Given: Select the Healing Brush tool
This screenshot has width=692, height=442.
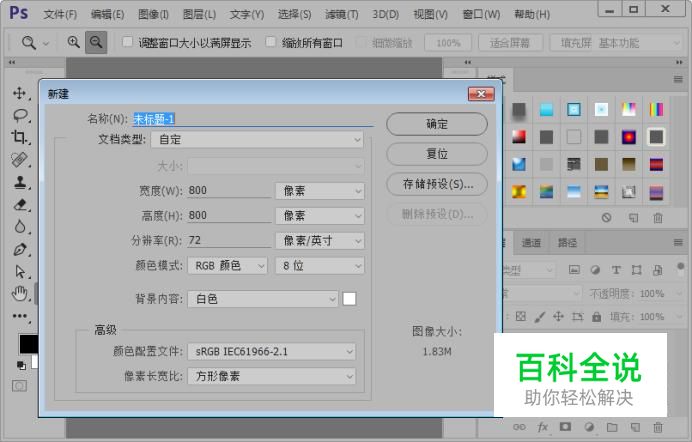Looking at the screenshot, I should point(19,159).
